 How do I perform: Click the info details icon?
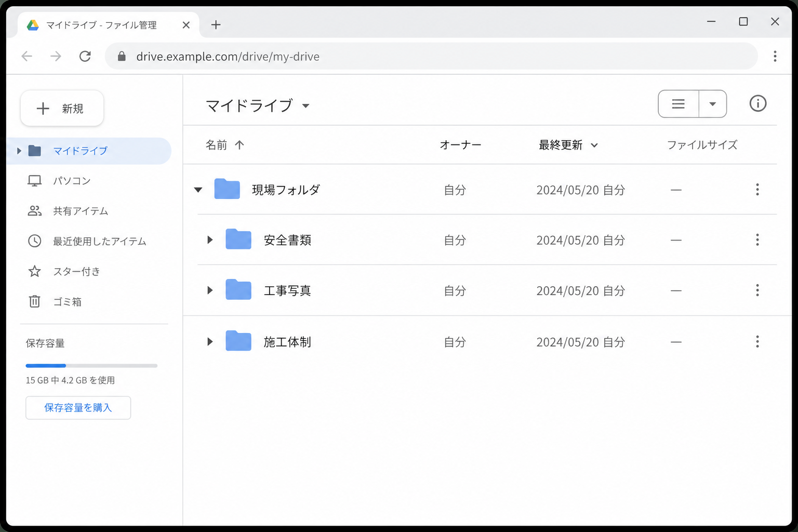tap(757, 104)
